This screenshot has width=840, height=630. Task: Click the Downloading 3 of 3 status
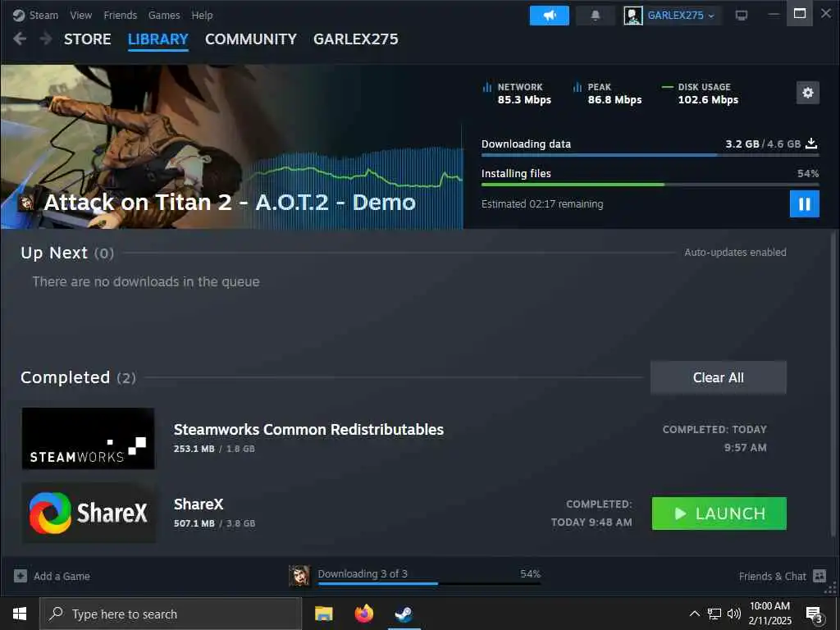(x=363, y=573)
